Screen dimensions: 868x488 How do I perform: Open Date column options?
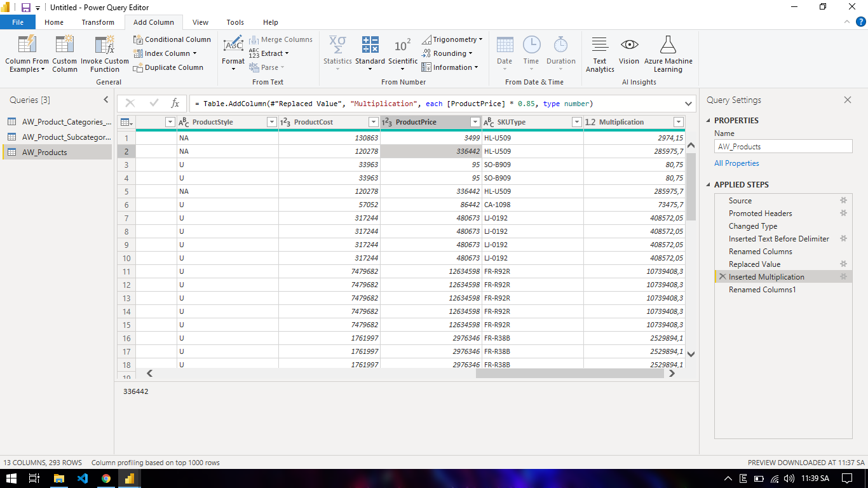505,54
